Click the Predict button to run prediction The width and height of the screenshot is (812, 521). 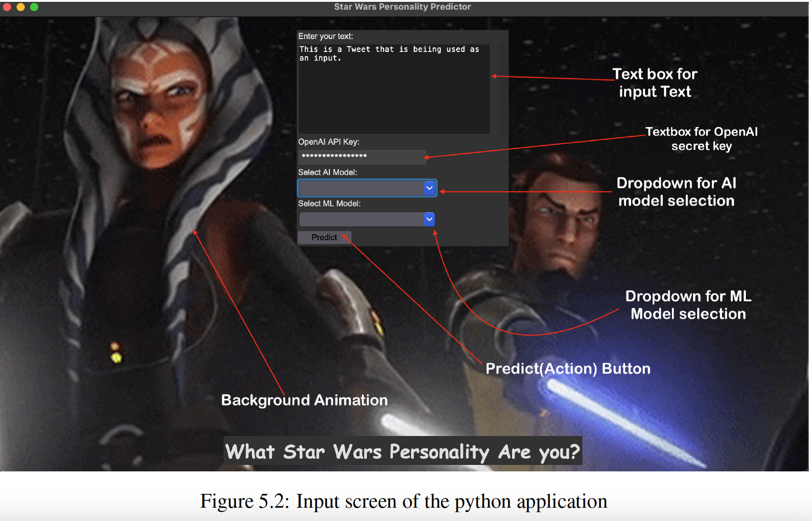[324, 238]
